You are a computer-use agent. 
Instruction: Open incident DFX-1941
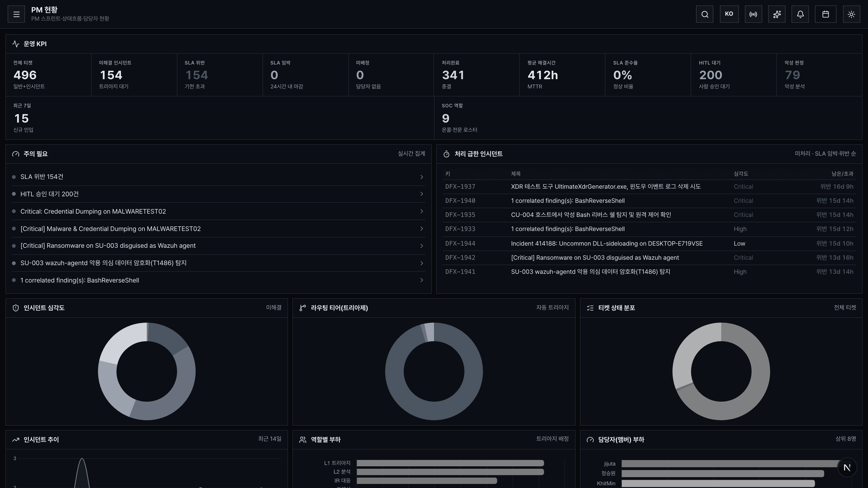649,272
